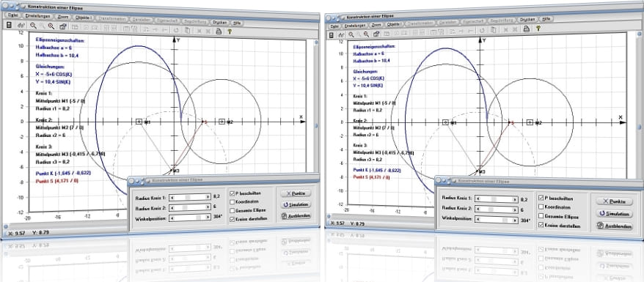Click the Punkte button in the right dialog
Image resolution: width=644 pixels, height=282 pixels.
[x=615, y=201]
